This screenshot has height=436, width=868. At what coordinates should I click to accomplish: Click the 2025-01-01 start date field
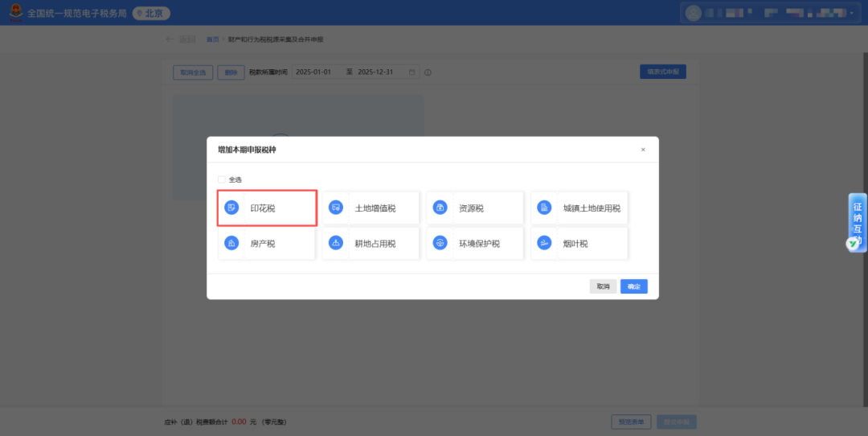tap(313, 72)
